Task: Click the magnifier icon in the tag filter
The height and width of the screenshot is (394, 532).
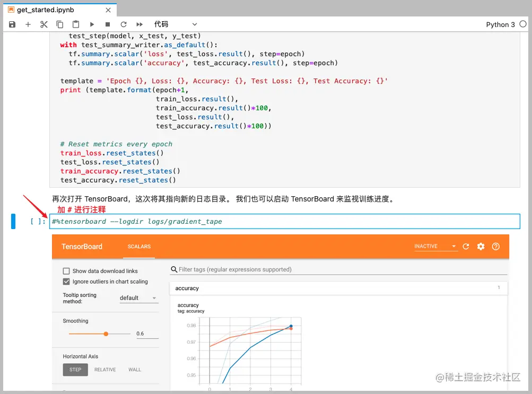Action: pyautogui.click(x=174, y=269)
